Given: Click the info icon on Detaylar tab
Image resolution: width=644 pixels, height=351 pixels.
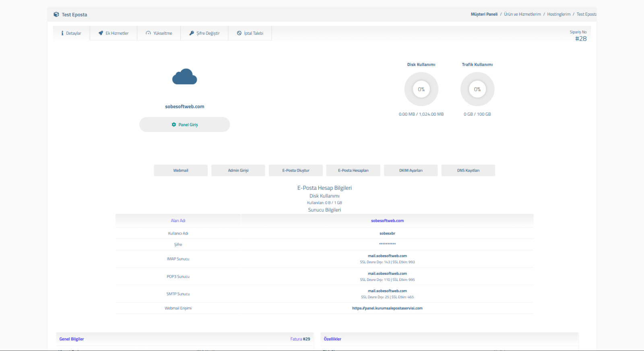Looking at the screenshot, I should click(x=62, y=33).
